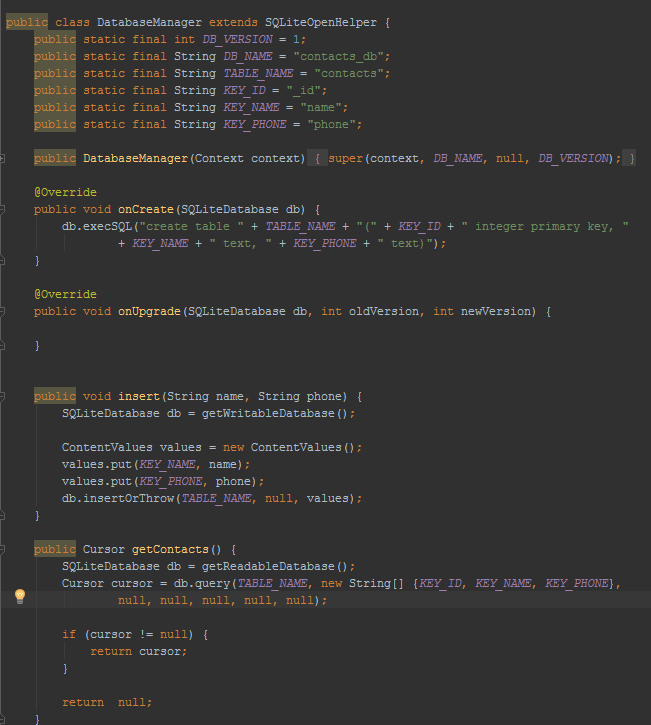Click the yellow lightbulb quick-fix icon
Image resolution: width=651 pixels, height=725 pixels.
point(20,596)
